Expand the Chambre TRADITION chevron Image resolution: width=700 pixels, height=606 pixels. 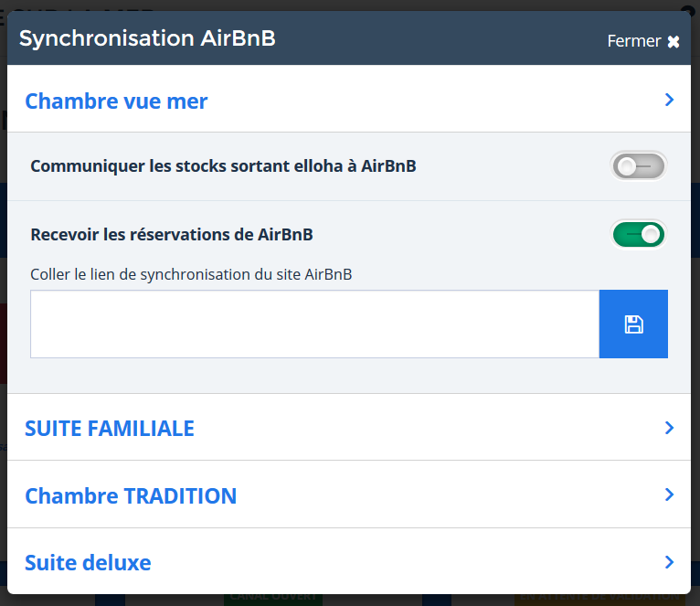click(669, 494)
